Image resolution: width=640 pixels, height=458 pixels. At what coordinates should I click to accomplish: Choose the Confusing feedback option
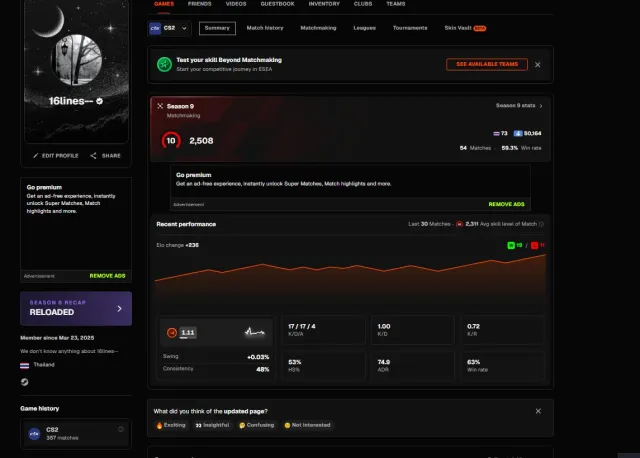click(256, 425)
